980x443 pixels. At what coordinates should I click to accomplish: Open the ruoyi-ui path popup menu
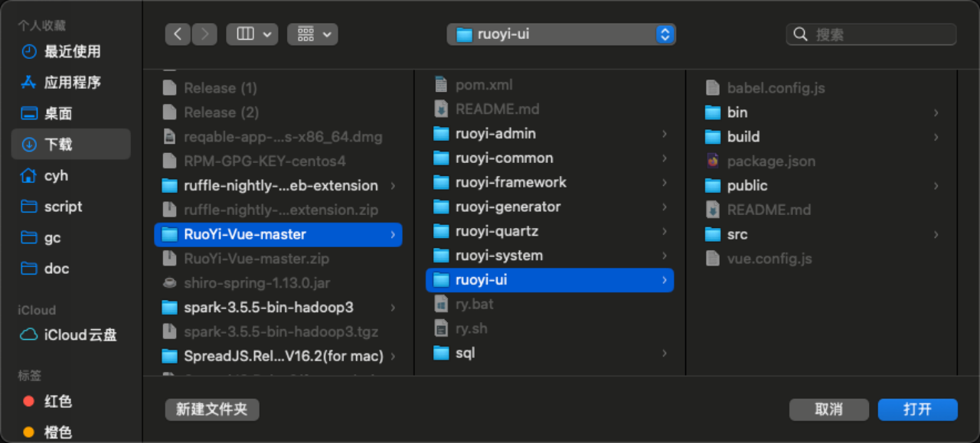(561, 34)
